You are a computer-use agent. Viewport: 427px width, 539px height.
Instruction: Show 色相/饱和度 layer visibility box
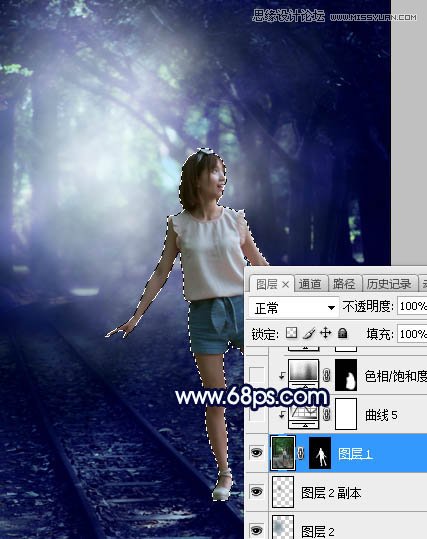[x=257, y=375]
